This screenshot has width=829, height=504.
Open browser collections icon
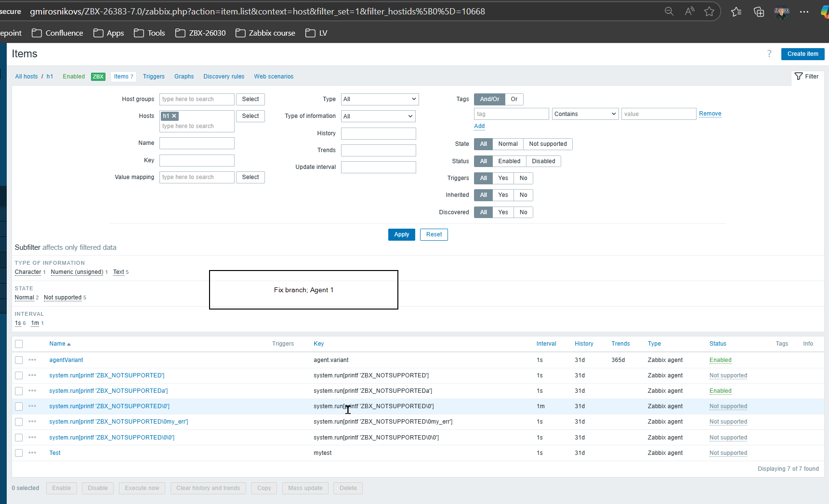pos(759,12)
